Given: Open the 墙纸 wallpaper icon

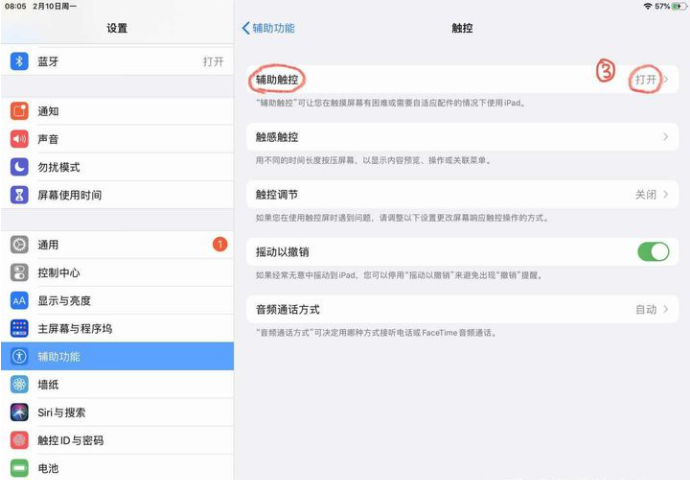Looking at the screenshot, I should 19,385.
